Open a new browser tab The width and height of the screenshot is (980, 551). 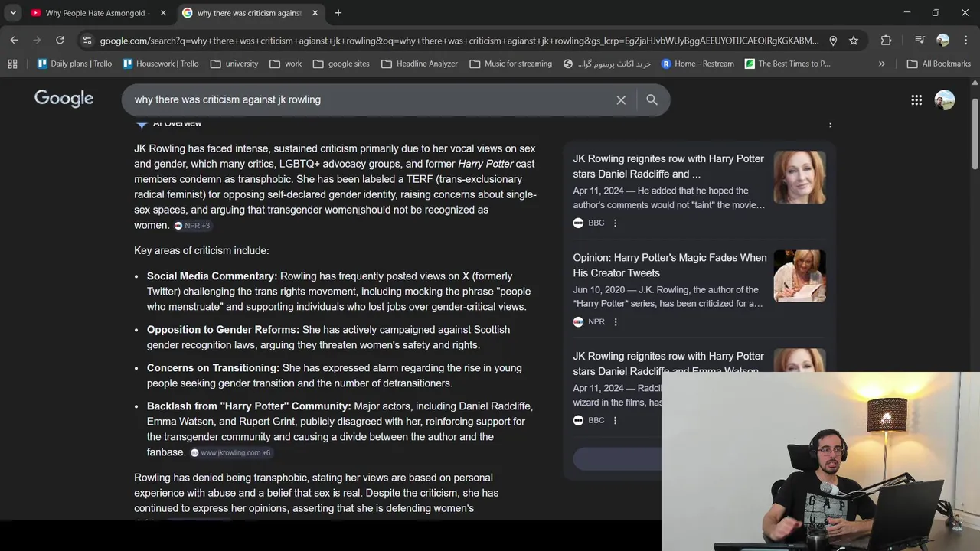338,13
